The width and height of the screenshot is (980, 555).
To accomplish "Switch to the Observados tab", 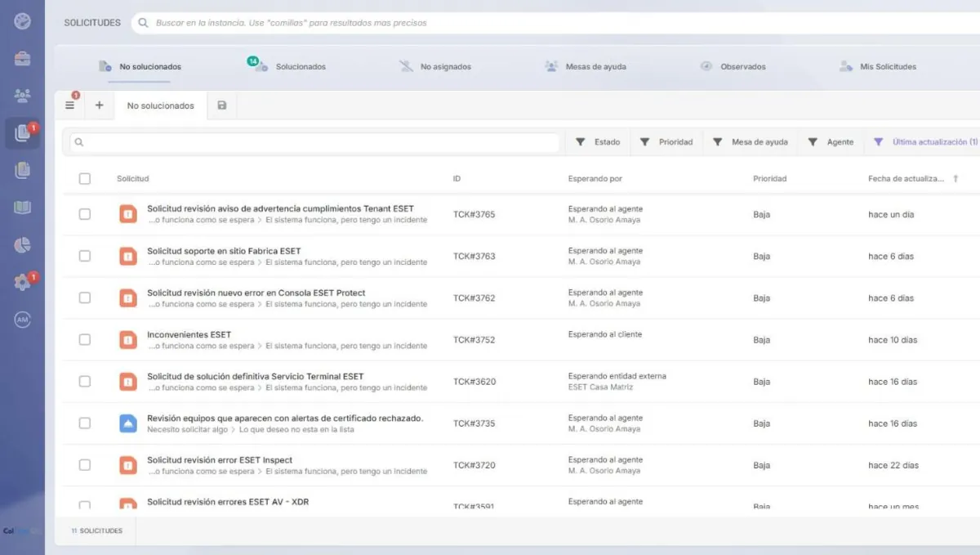I will (x=733, y=67).
